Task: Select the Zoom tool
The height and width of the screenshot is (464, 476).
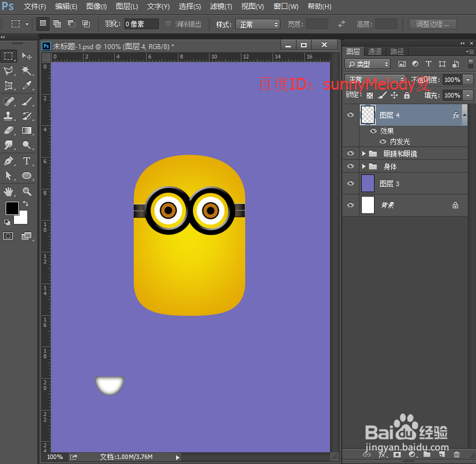Action: (x=27, y=191)
